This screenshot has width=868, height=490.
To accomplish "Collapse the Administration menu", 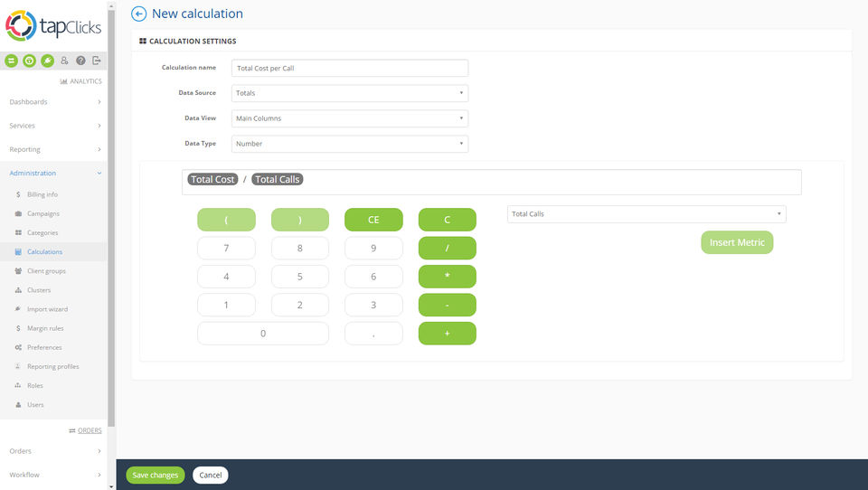I will pyautogui.click(x=54, y=174).
